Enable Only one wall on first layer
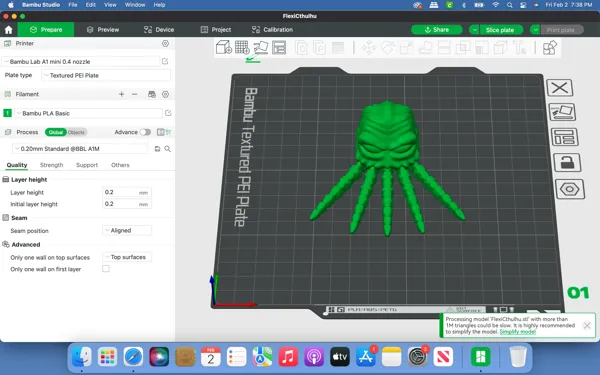Screen dimensions: 600x375 106,269
